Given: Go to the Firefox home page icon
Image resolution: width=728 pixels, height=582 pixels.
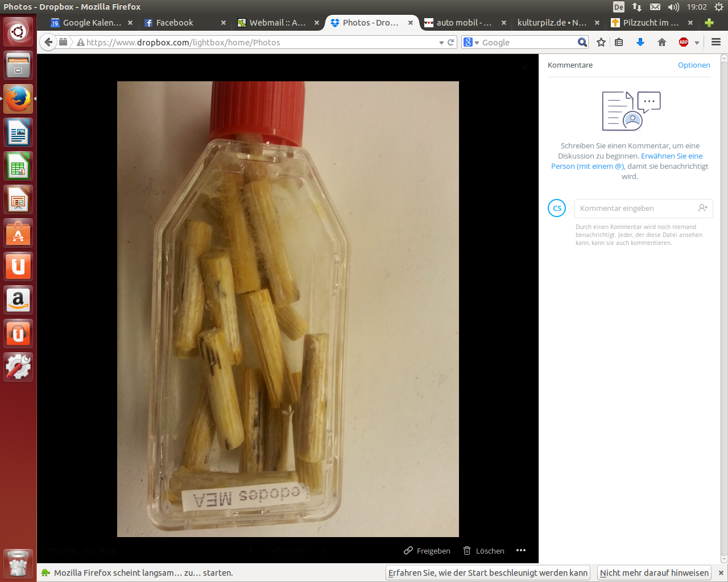Looking at the screenshot, I should 661,42.
